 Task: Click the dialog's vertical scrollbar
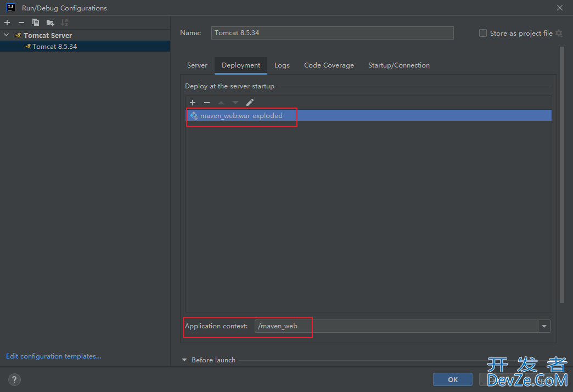click(x=562, y=175)
